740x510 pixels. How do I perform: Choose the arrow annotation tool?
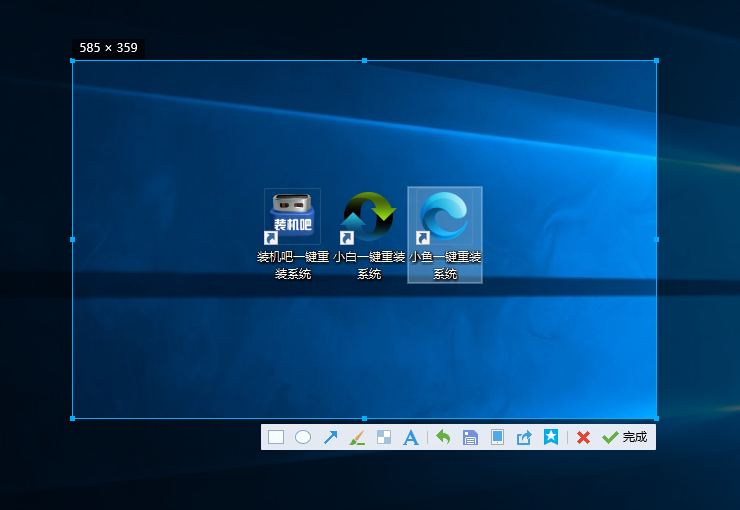point(330,437)
